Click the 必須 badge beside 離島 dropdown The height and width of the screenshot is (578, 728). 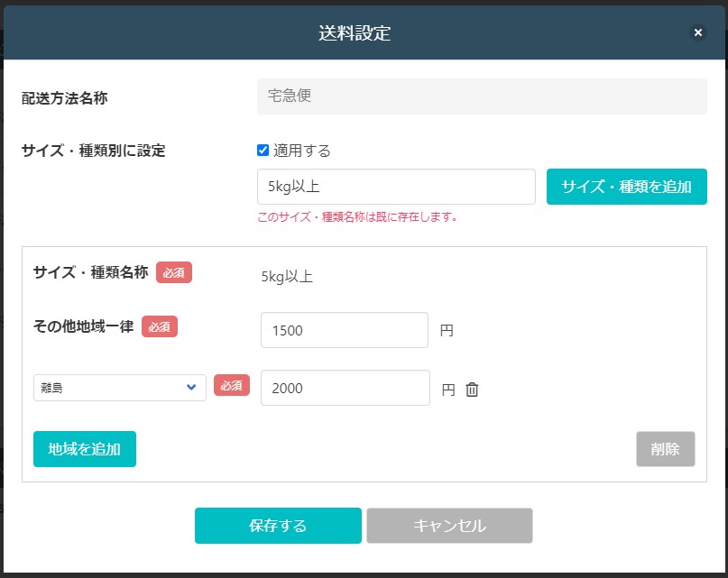pyautogui.click(x=232, y=385)
